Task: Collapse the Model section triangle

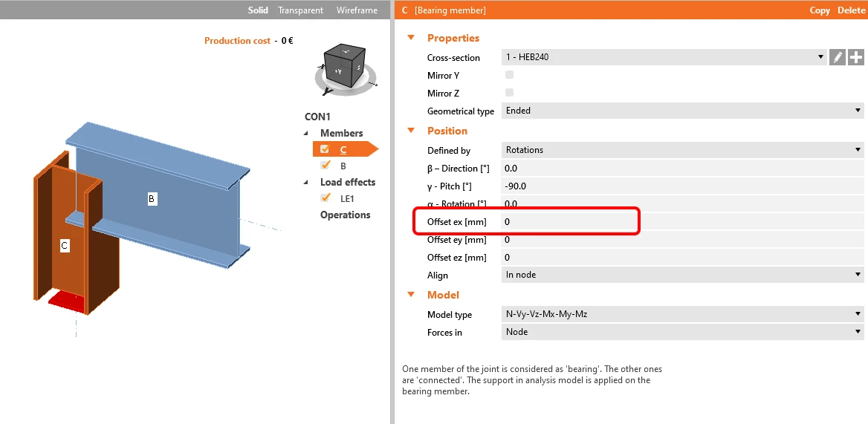Action: pyautogui.click(x=411, y=295)
